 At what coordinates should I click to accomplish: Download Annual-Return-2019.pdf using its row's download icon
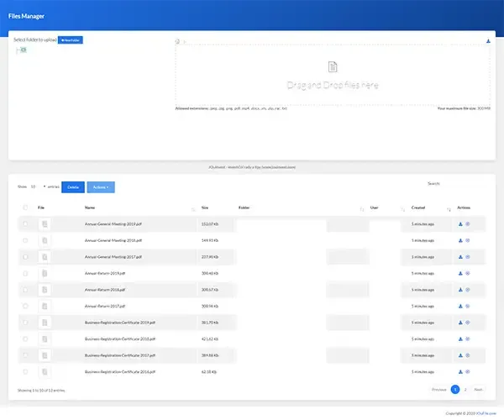click(460, 273)
